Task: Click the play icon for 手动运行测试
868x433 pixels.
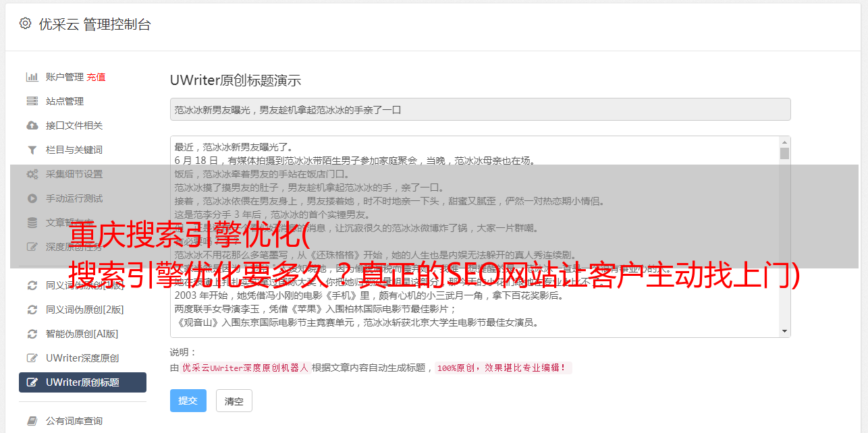Action: coord(32,198)
